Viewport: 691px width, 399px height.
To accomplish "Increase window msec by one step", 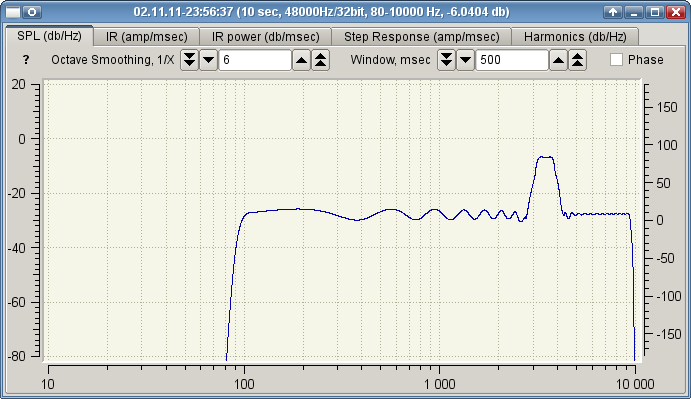I will (558, 60).
